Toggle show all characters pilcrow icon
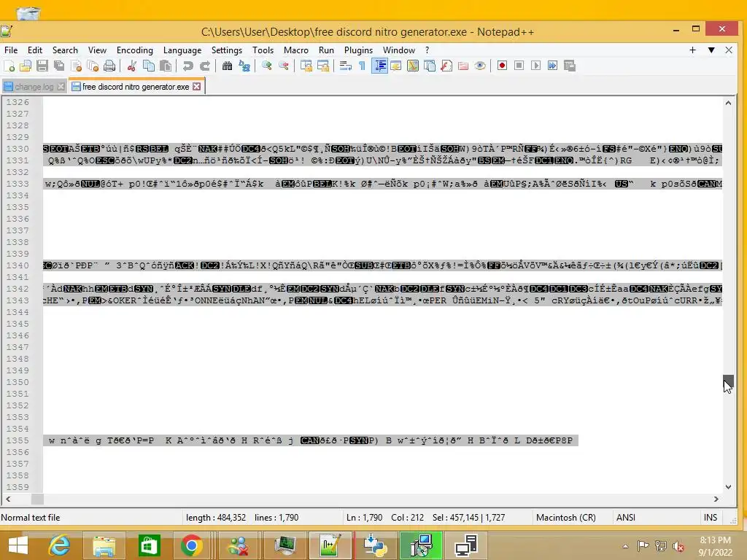Image resolution: width=747 pixels, height=560 pixels. pos(362,66)
